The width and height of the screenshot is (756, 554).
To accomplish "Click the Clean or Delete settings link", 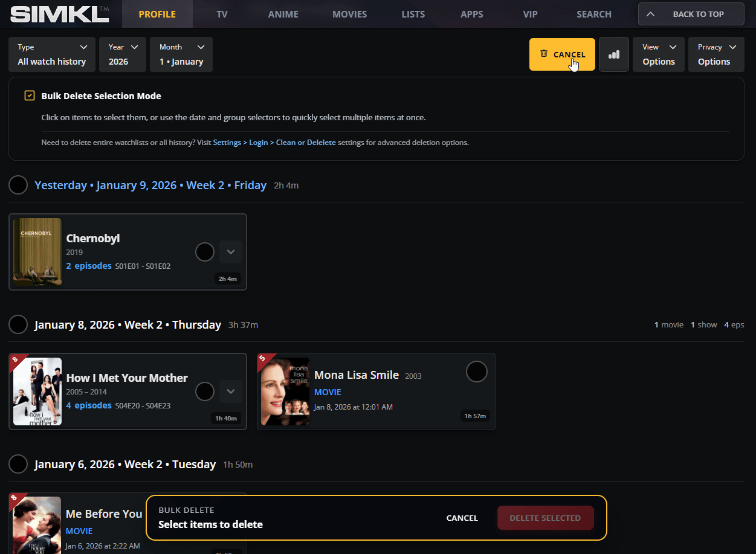I will coord(305,143).
